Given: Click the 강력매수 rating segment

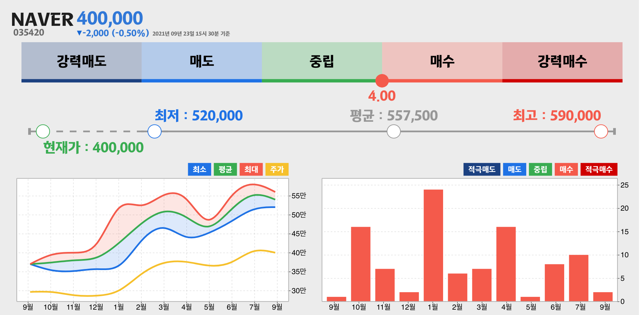Looking at the screenshot, I should click(x=562, y=62).
